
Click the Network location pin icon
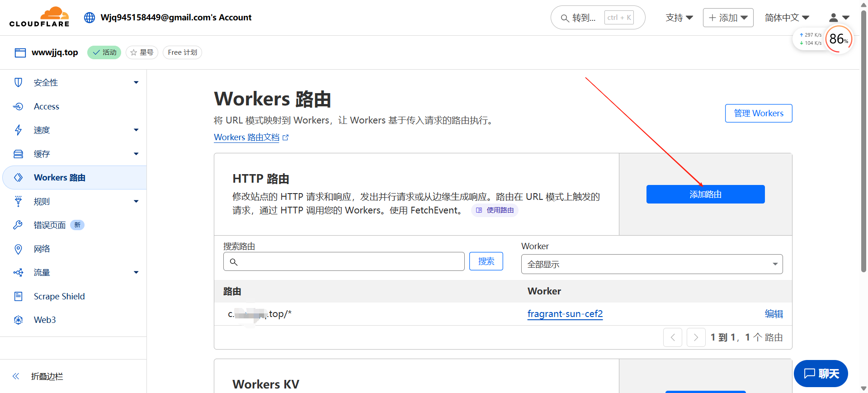[18, 249]
